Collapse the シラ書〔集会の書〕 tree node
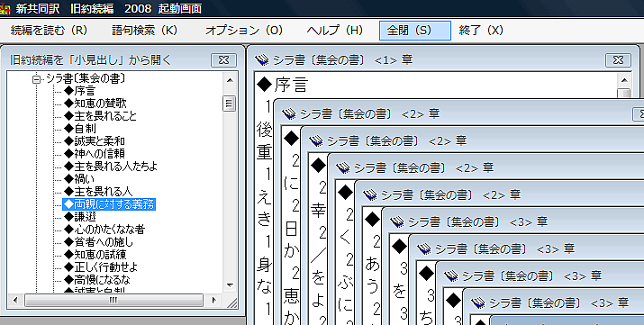The image size is (644, 325). (37, 79)
